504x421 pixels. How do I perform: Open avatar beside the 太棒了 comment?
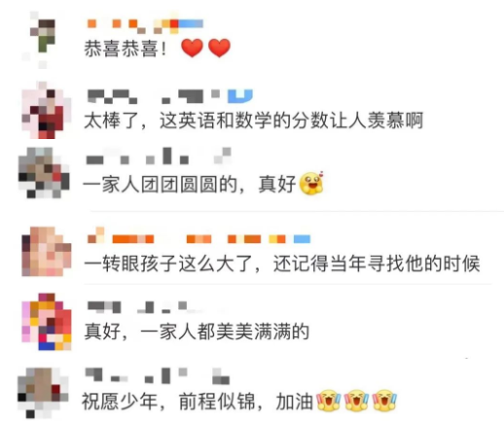47,111
